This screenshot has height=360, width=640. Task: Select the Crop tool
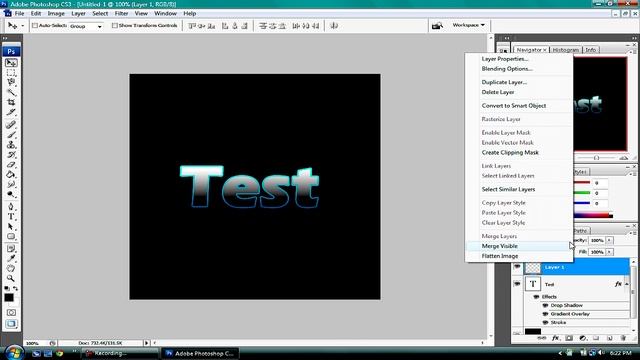11,102
